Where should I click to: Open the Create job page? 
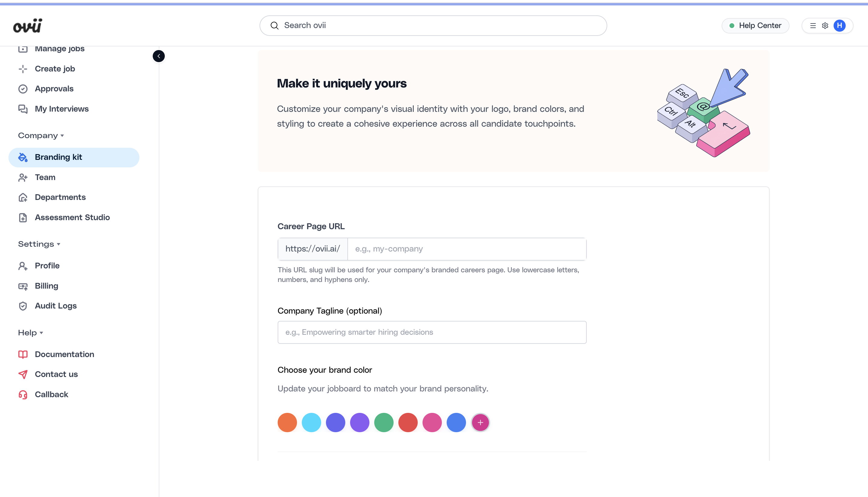[55, 69]
